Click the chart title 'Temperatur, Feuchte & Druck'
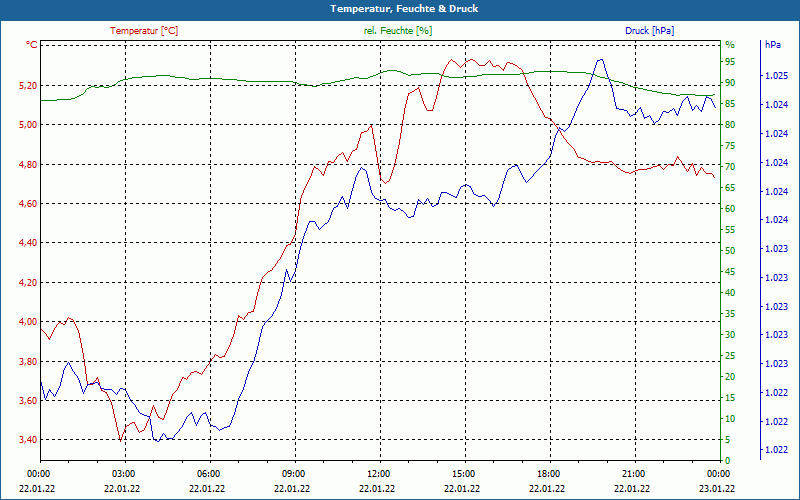Screen dimensions: 800x500 (404, 9)
